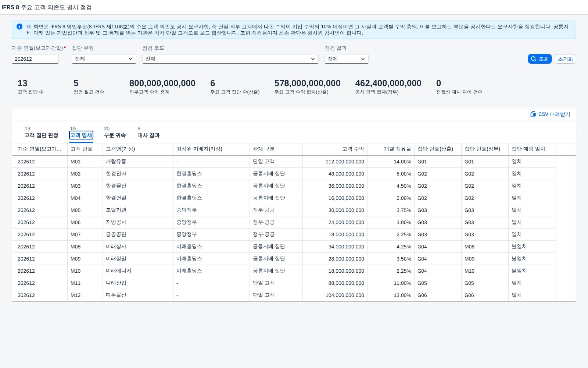Click the 고객 수익 column header

[335, 149]
